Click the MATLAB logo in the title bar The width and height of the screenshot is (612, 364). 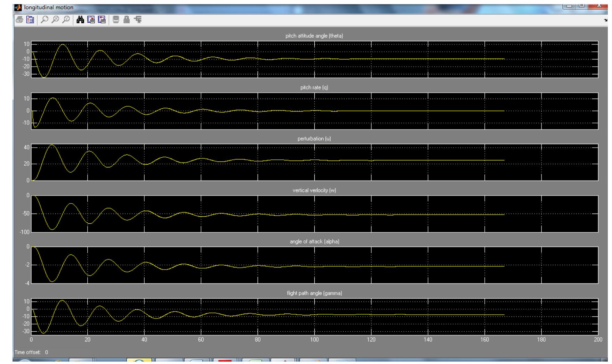tap(19, 7)
